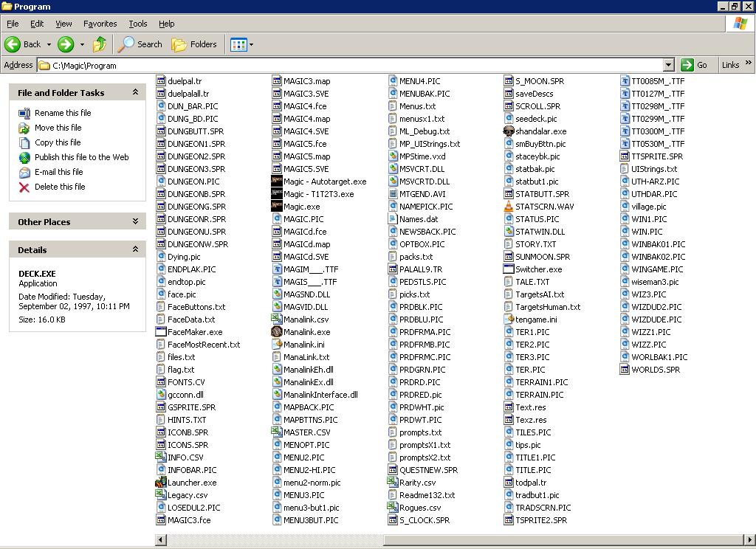Open the Back button history dropdown arrow
756x549 pixels.
(x=49, y=45)
